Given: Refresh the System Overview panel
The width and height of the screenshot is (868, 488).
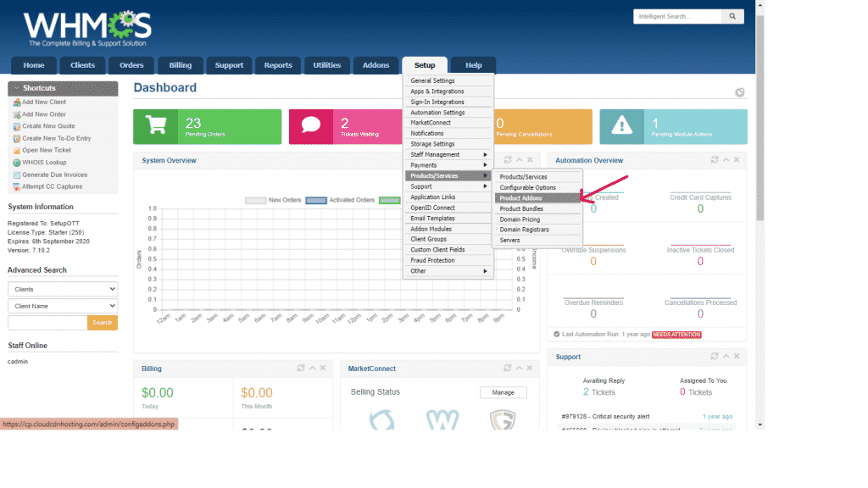Looking at the screenshot, I should 508,160.
